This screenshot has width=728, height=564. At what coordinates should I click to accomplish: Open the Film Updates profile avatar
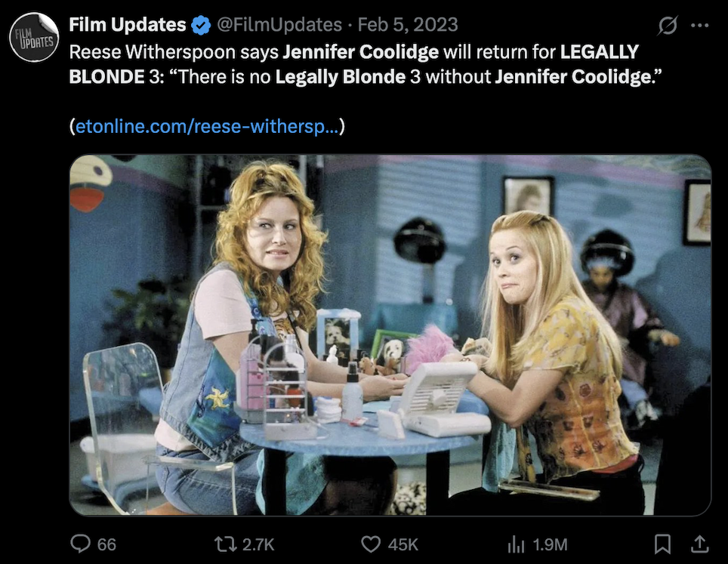click(x=34, y=37)
